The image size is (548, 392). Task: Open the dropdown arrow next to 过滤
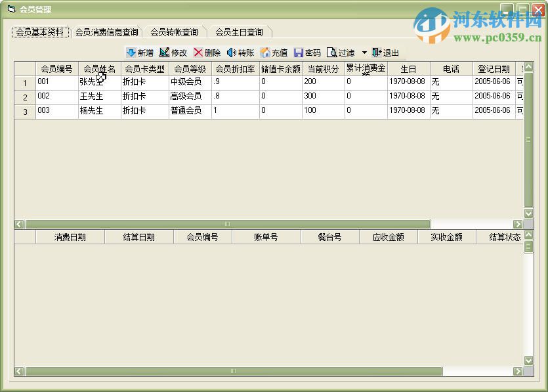tap(364, 53)
